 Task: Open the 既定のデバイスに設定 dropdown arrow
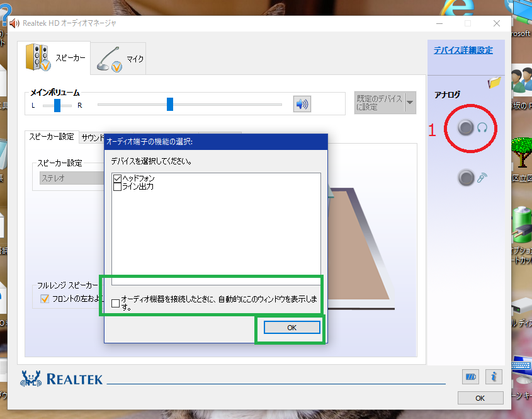[410, 103]
